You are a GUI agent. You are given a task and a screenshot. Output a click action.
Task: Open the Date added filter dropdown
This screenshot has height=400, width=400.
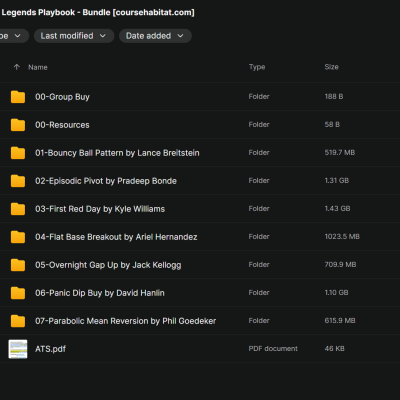click(x=155, y=36)
